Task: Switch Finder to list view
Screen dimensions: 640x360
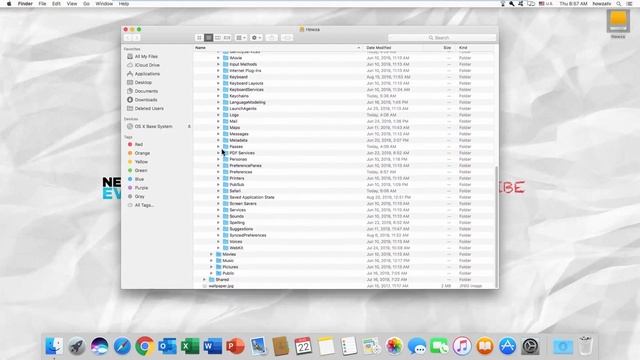Action: click(209, 38)
